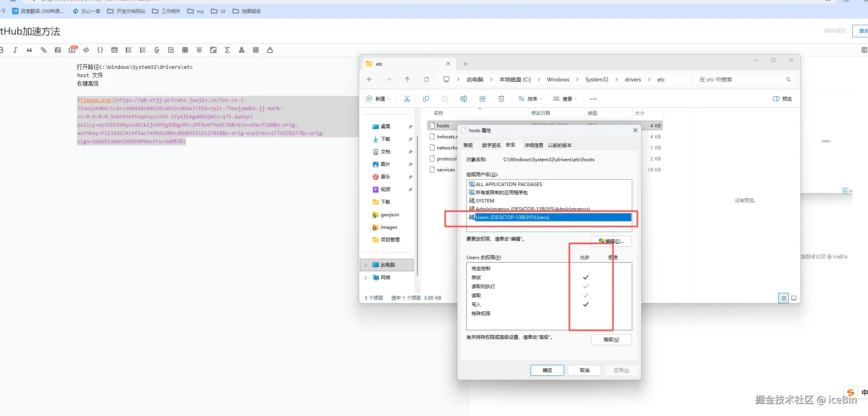Click 取消 in the hosts properties dialog
Viewport: 868px width, 416px height.
click(x=585, y=370)
